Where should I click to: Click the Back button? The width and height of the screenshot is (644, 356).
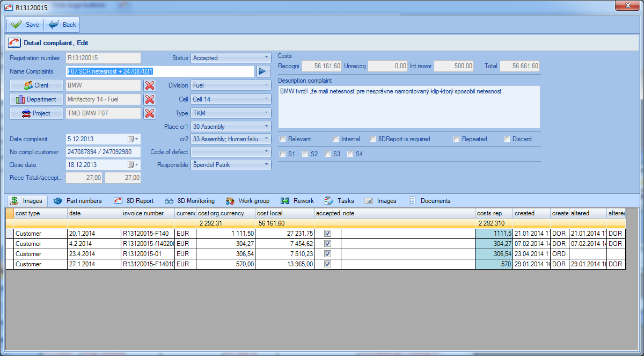coord(61,24)
